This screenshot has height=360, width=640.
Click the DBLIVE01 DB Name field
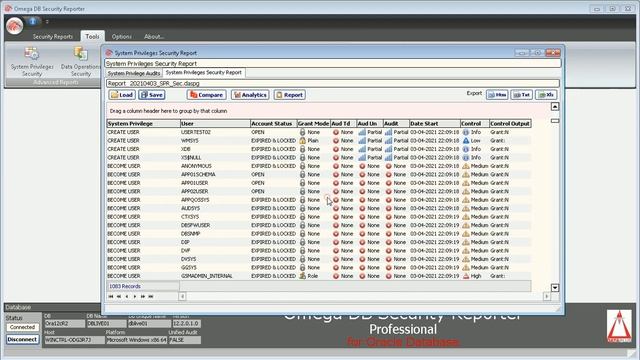click(x=106, y=323)
